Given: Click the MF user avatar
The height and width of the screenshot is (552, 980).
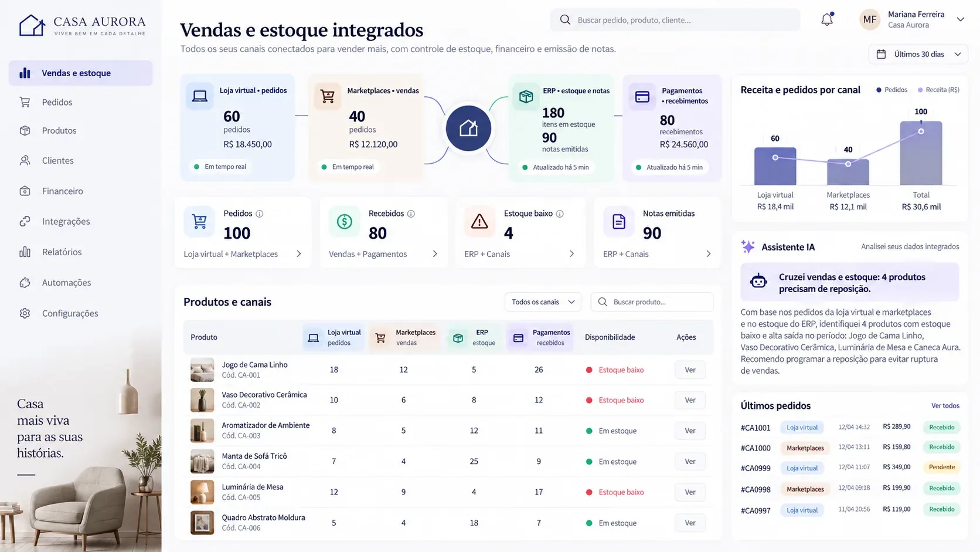Looking at the screenshot, I should (870, 19).
